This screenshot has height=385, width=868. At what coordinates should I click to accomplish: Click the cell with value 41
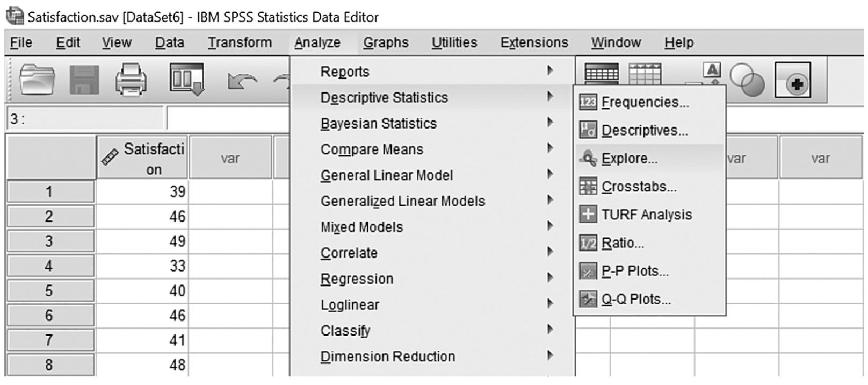pos(142,340)
